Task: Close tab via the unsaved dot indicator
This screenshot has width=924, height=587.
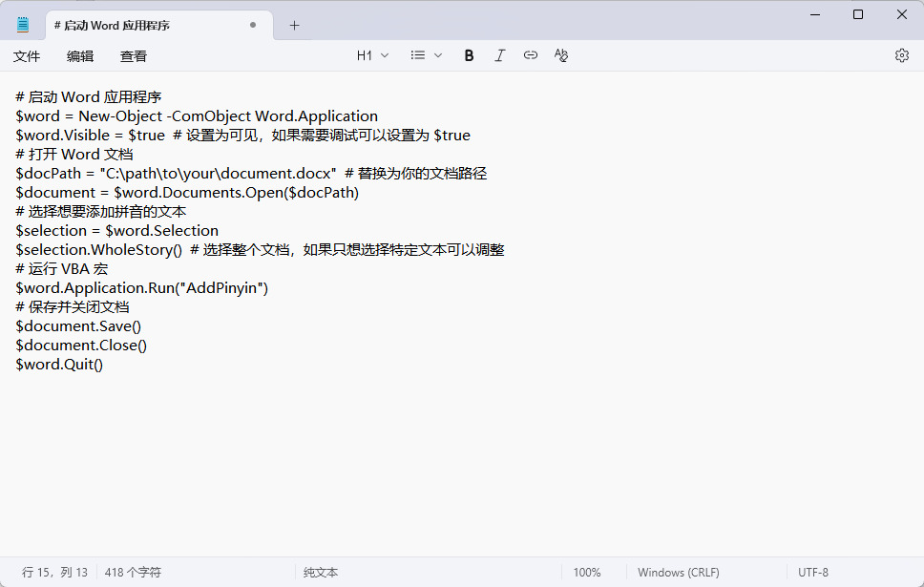Action: tap(253, 25)
